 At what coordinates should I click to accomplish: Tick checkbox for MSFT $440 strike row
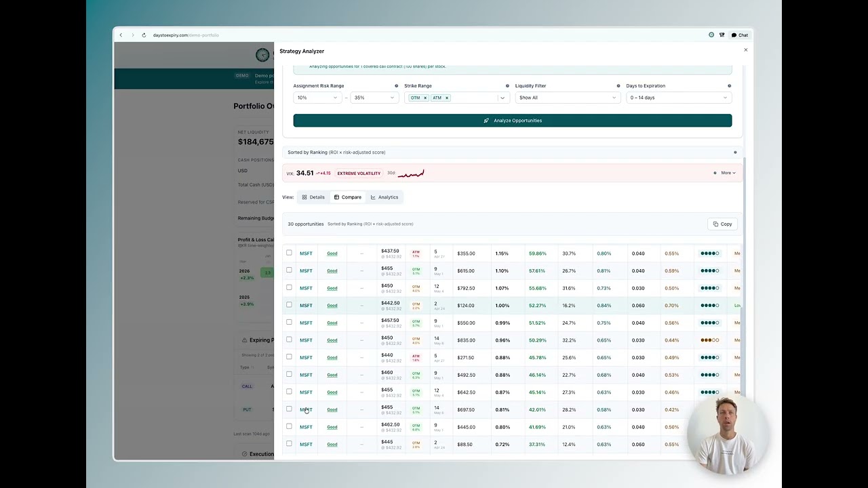click(289, 357)
